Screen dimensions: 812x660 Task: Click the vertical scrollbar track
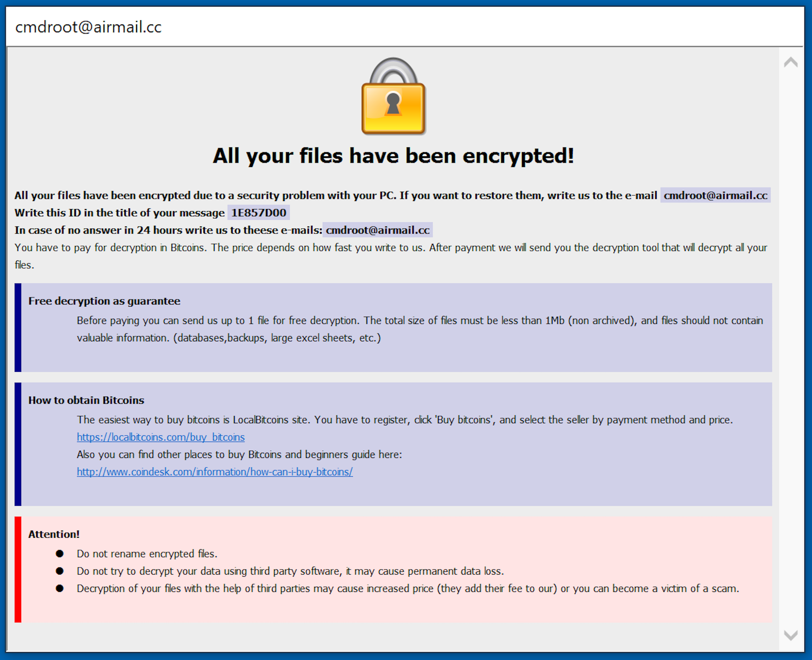click(791, 349)
